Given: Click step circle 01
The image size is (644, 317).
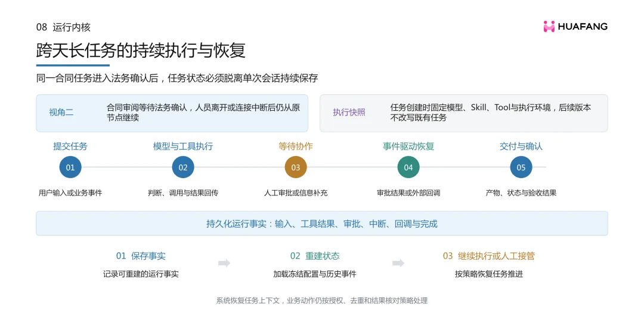Looking at the screenshot, I should [x=70, y=167].
